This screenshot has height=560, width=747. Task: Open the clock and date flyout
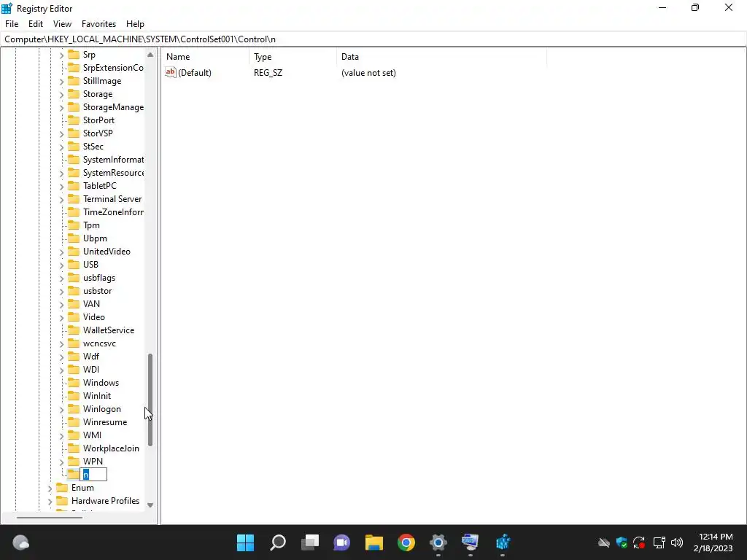(x=713, y=542)
